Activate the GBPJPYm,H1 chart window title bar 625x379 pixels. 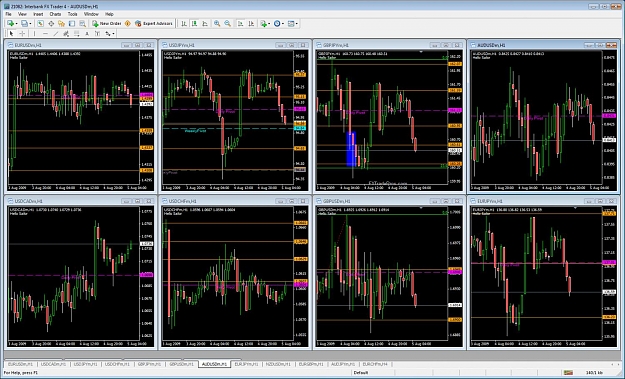pos(389,45)
